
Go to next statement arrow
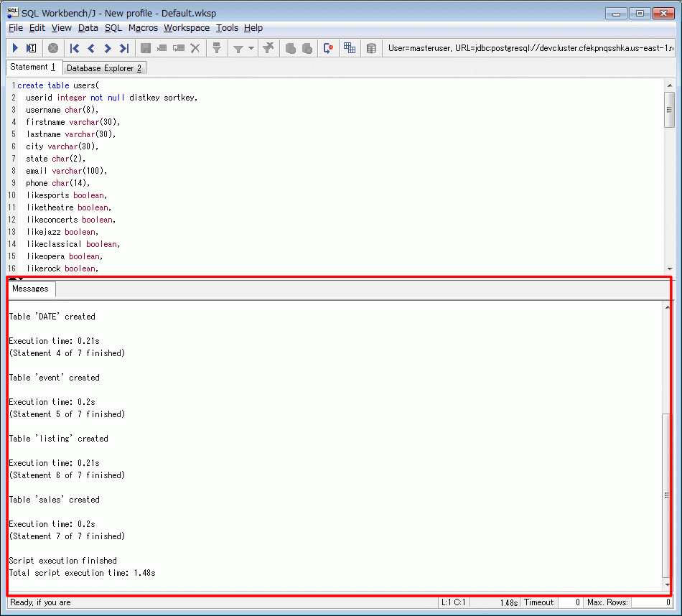pyautogui.click(x=108, y=48)
